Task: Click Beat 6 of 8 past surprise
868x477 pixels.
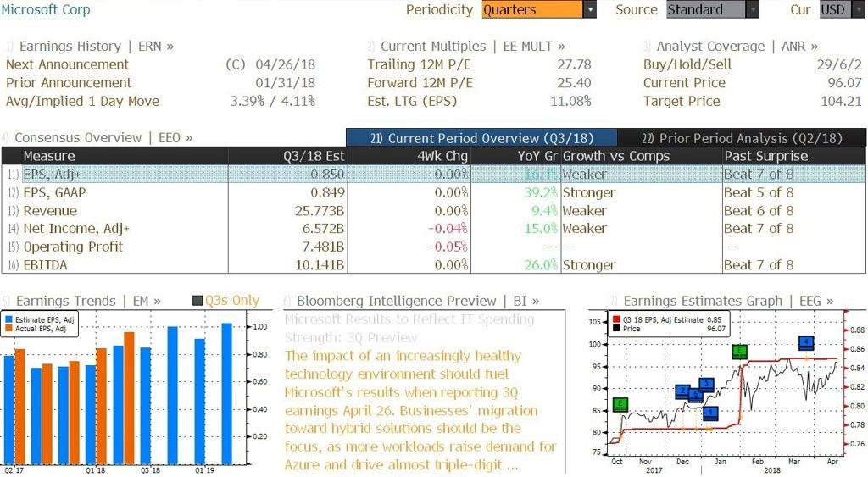Action: point(759,211)
